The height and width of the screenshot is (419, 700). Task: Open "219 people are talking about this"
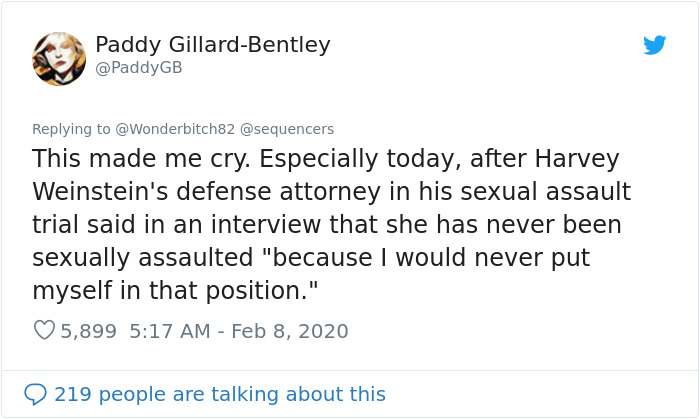[x=219, y=394]
